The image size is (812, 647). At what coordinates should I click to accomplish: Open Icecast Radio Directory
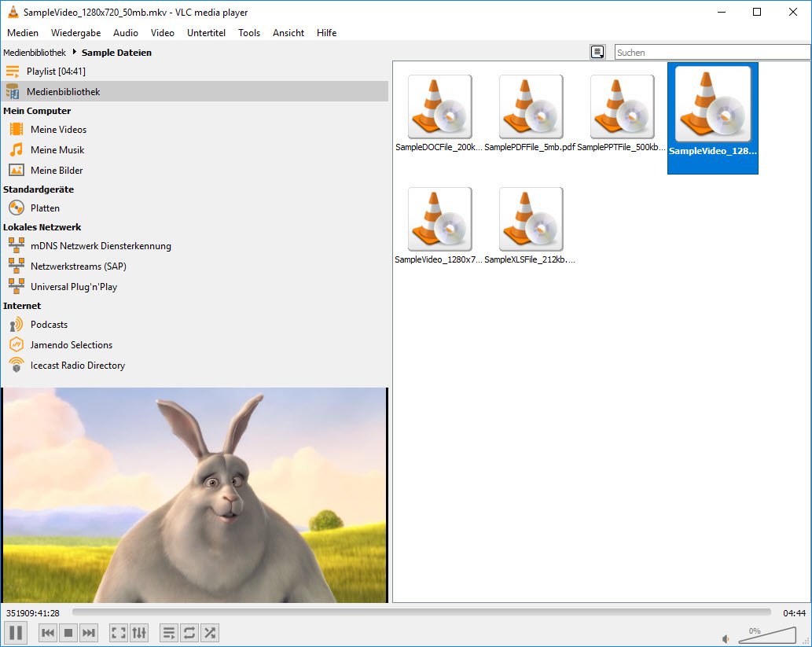pyautogui.click(x=77, y=366)
